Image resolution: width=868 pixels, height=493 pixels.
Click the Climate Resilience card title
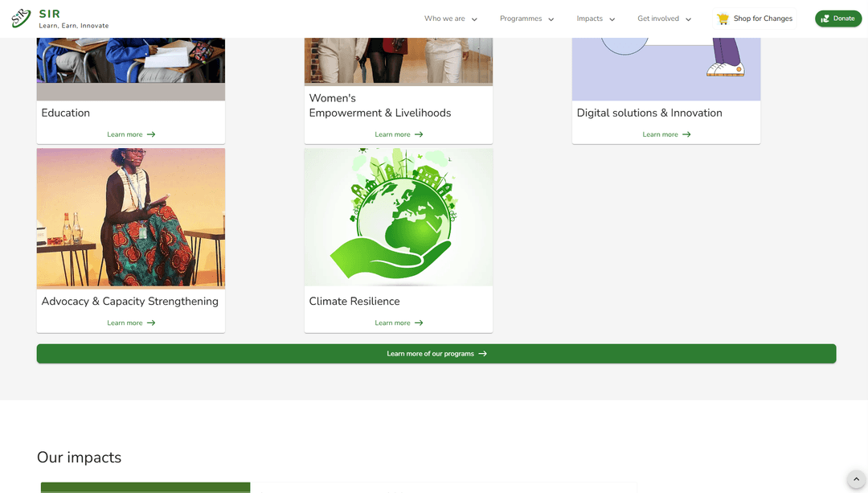(x=354, y=301)
